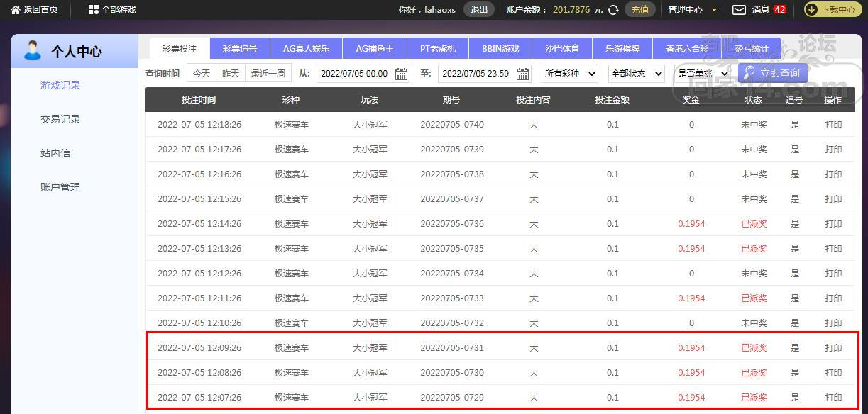Click 未中奖 status of period 20220705-0734
The height and width of the screenshot is (414, 868).
754,274
